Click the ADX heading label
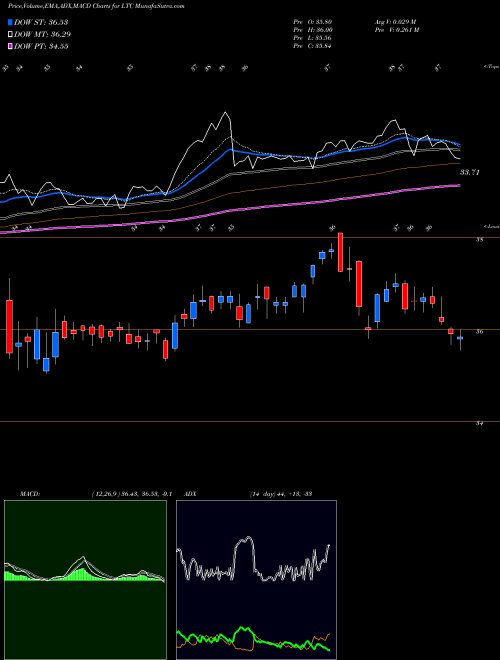 [190, 494]
